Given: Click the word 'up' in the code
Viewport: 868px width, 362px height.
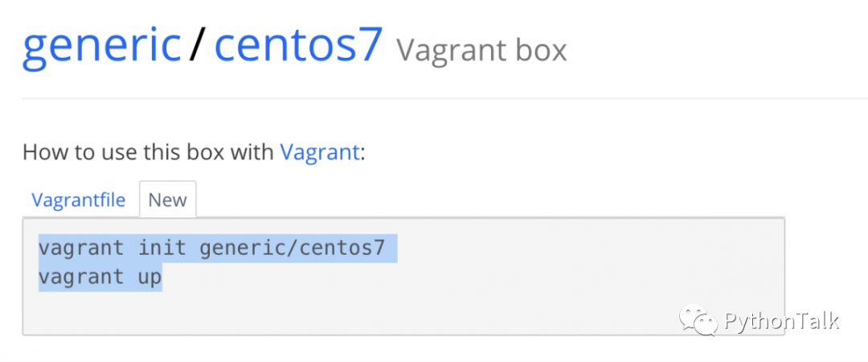Looking at the screenshot, I should pos(150,278).
